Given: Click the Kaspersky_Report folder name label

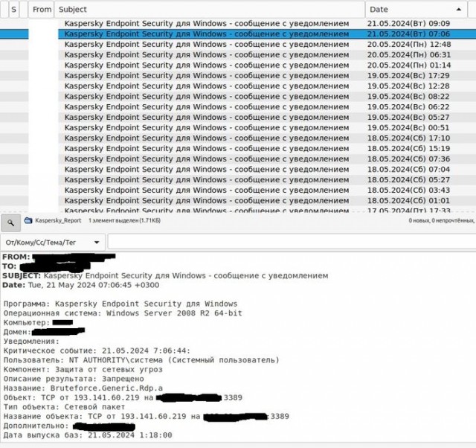Looking at the screenshot, I should (x=58, y=220).
